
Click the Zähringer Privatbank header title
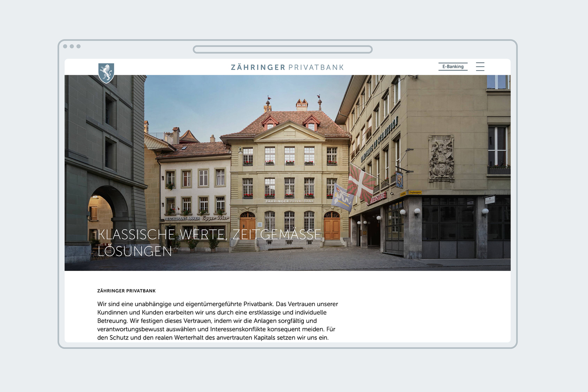(287, 67)
